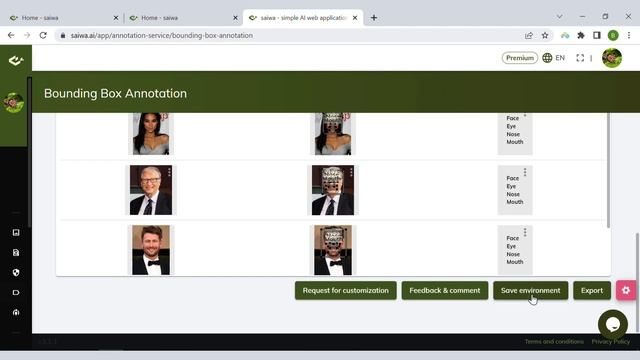Open Privacy Policy link

click(611, 342)
